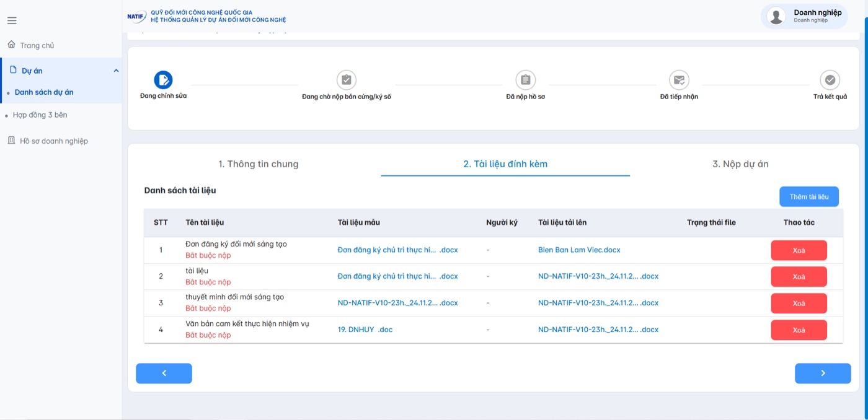Open Hồ sơ doanh nghiệp in sidebar

point(54,141)
